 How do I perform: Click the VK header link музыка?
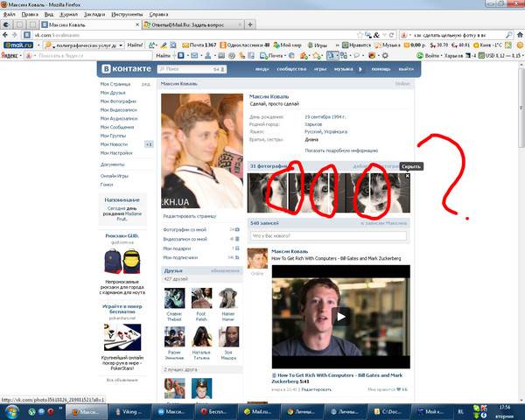pos(344,68)
